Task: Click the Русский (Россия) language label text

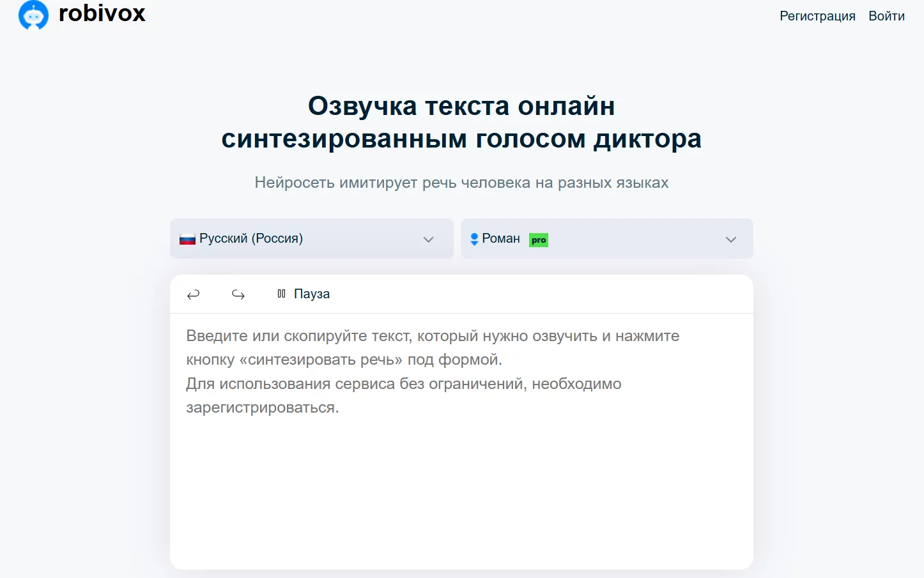Action: 251,238
